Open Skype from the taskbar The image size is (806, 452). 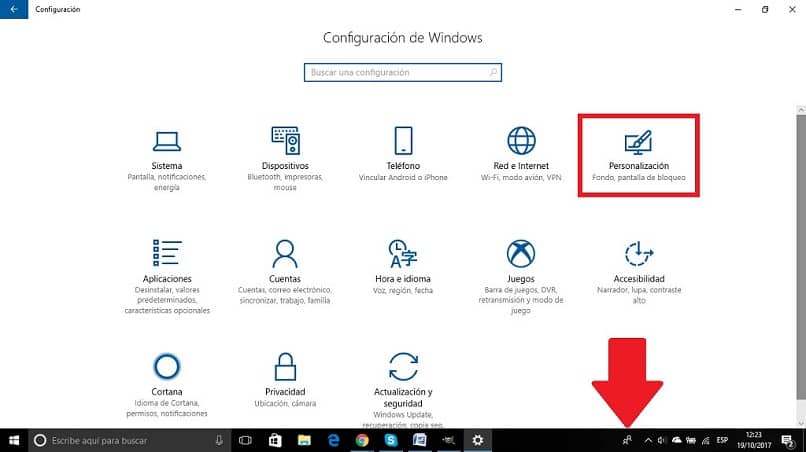391,440
